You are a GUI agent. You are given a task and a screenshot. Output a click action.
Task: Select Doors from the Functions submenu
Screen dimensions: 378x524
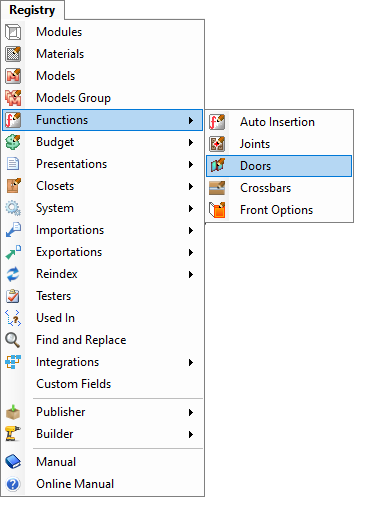pyautogui.click(x=279, y=166)
